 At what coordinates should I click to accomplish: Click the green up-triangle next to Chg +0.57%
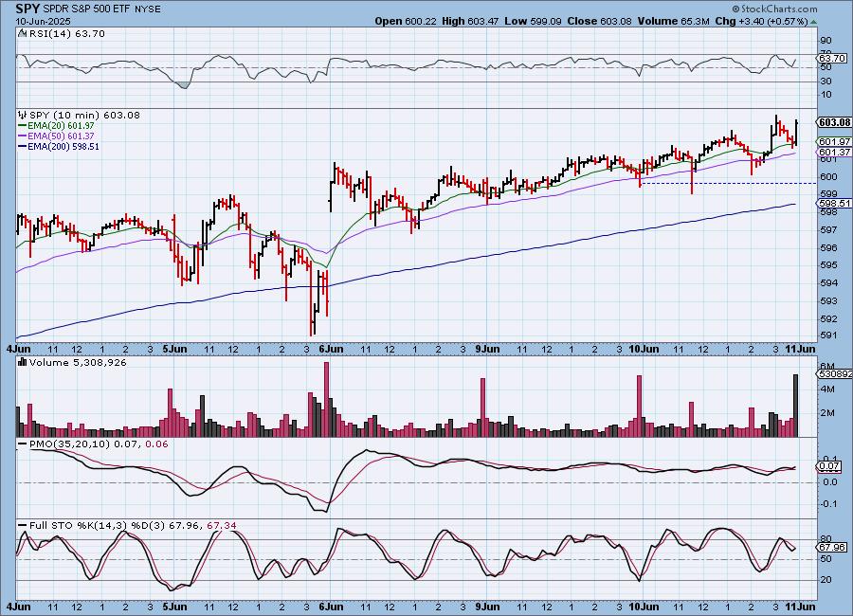pos(813,22)
